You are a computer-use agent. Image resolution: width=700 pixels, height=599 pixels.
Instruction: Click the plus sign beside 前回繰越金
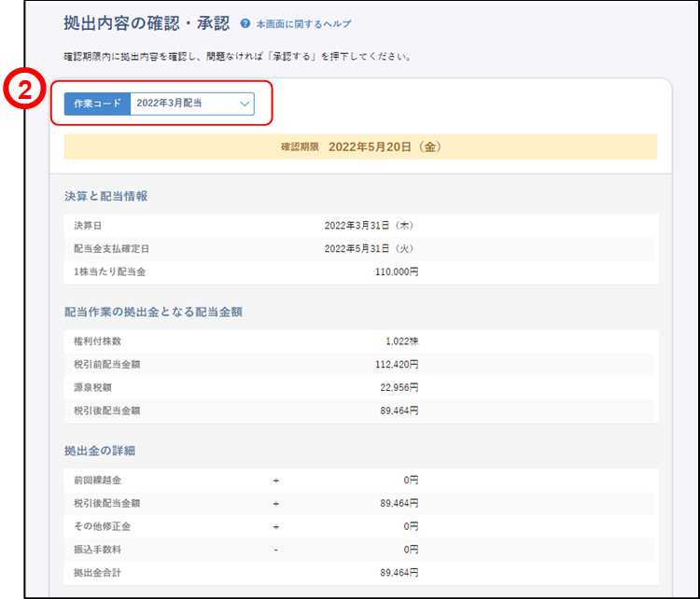point(275,481)
